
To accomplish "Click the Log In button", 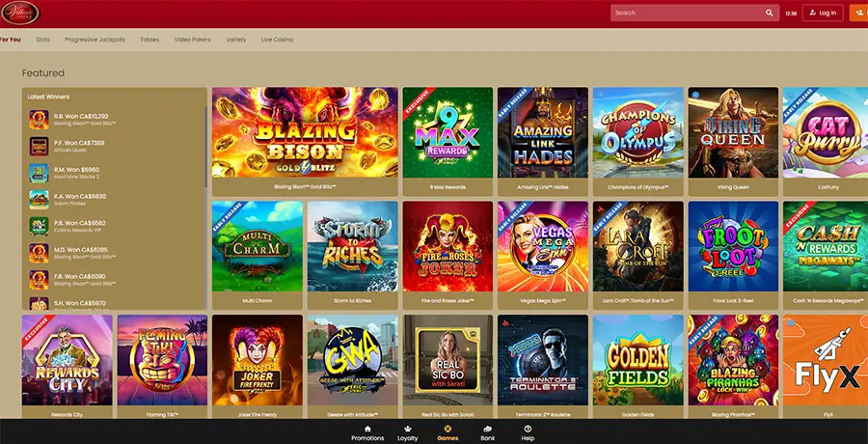I will [823, 13].
